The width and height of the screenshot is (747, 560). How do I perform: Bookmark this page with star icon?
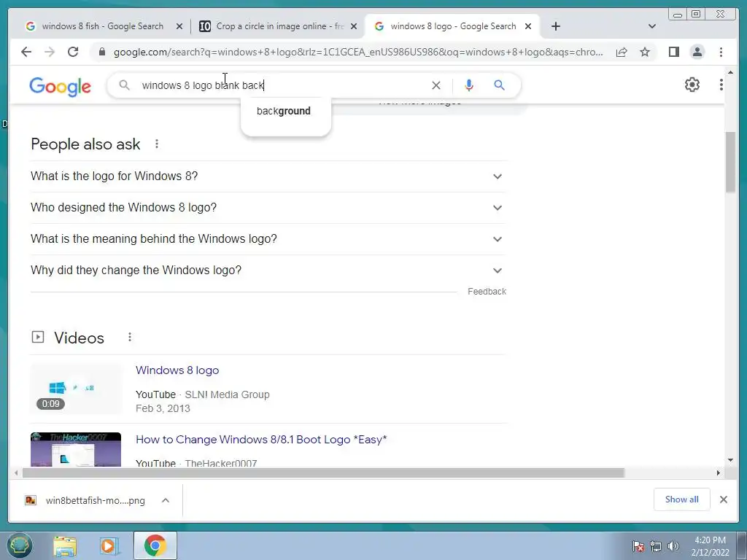[645, 52]
